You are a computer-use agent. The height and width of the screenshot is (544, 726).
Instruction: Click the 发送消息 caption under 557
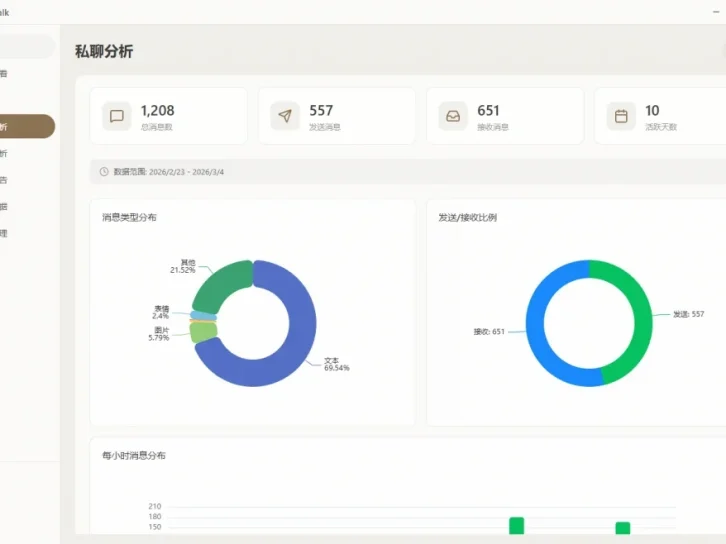(325, 127)
